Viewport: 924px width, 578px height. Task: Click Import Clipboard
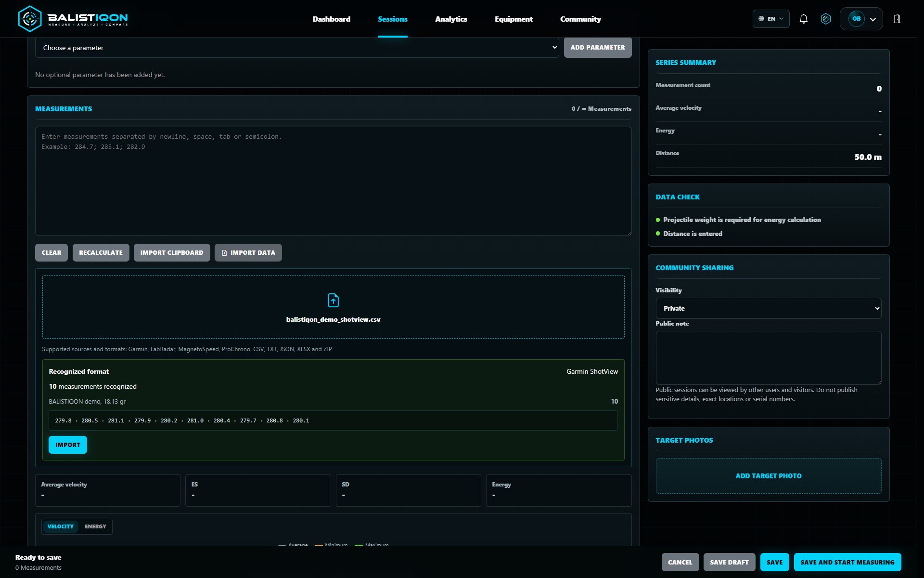click(172, 252)
